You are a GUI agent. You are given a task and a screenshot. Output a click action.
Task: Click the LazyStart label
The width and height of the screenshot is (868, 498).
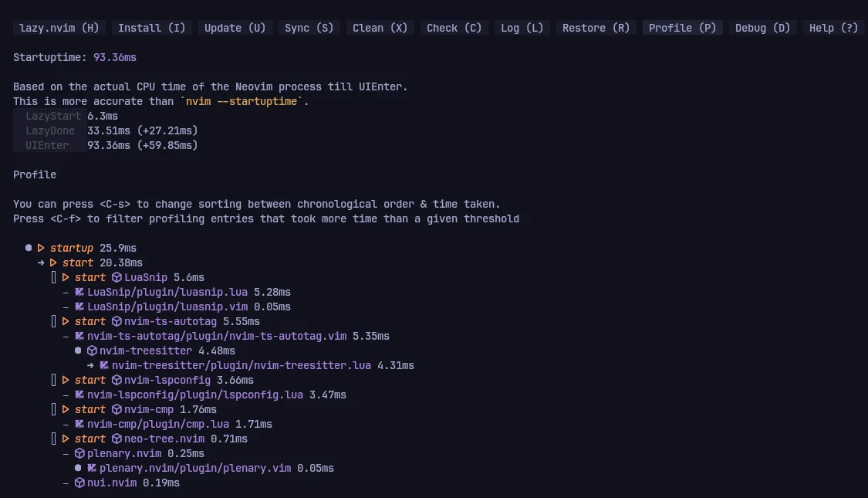pos(53,116)
